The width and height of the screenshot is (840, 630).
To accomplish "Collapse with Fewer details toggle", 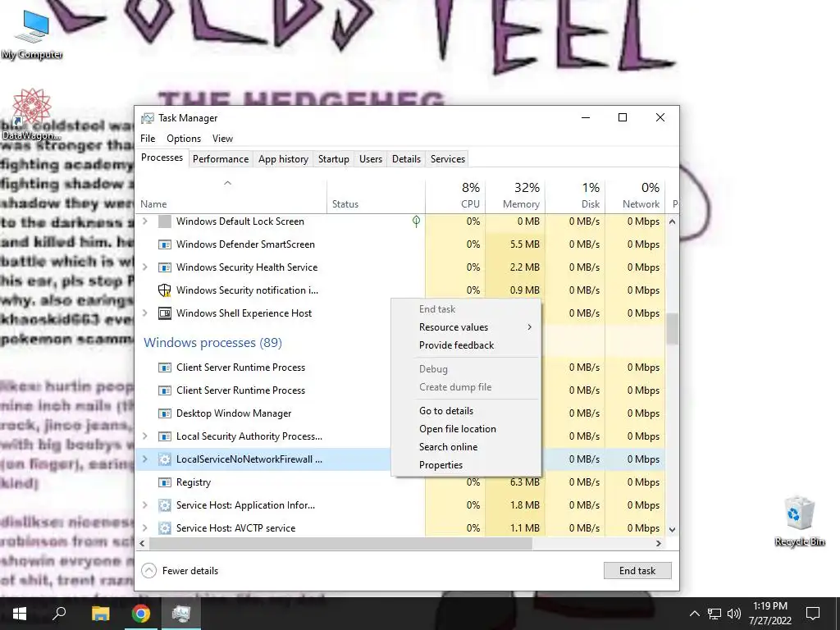I will tap(180, 571).
